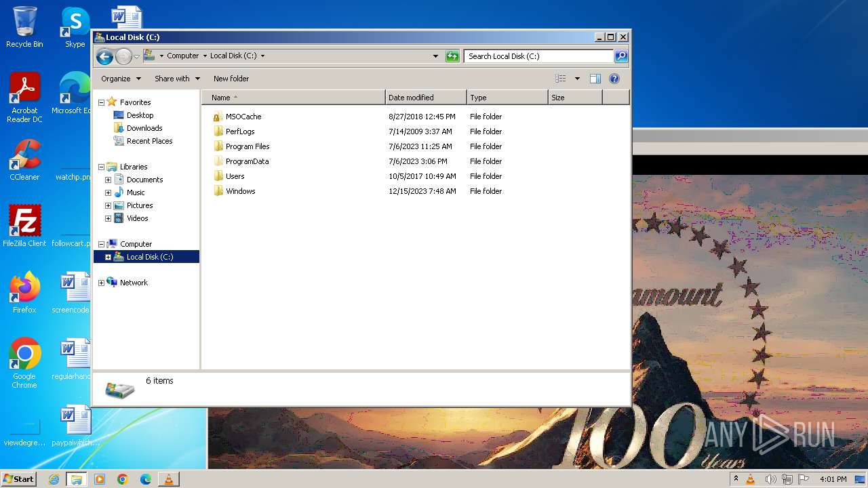Click the paypalwhich Word document icon
This screenshot has height=488, width=868.
pyautogui.click(x=75, y=426)
